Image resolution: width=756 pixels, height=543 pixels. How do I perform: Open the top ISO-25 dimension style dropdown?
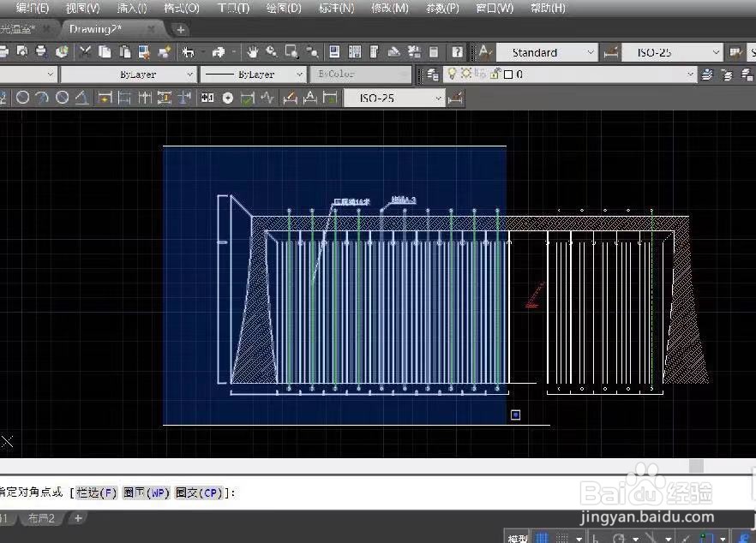pyautogui.click(x=672, y=52)
